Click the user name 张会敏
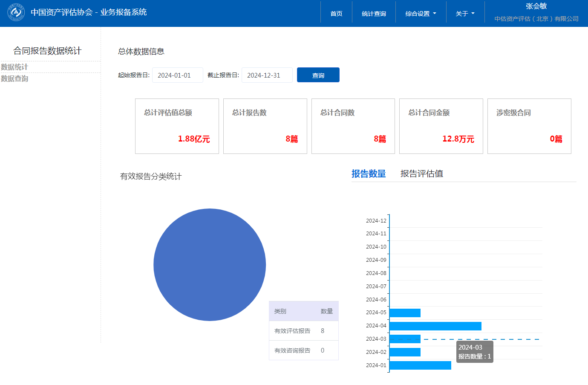Screen dimensions: 588x385 [x=536, y=6]
